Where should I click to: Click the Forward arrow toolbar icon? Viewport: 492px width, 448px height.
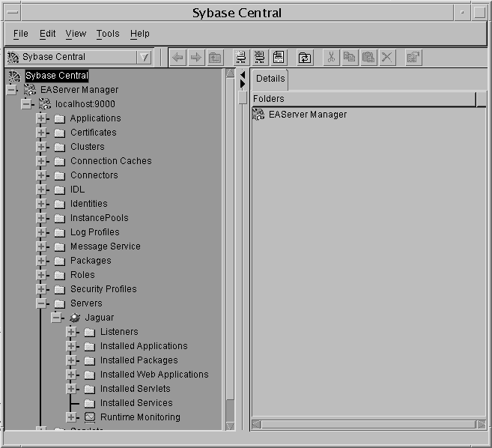click(196, 58)
